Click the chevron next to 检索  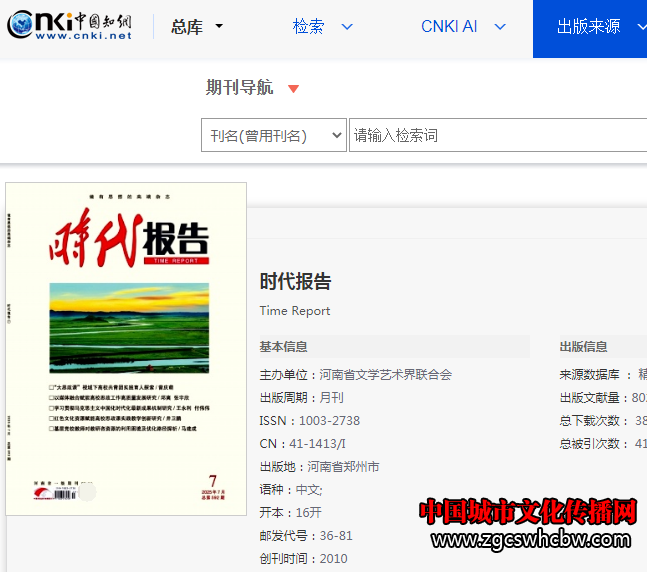coord(347,27)
